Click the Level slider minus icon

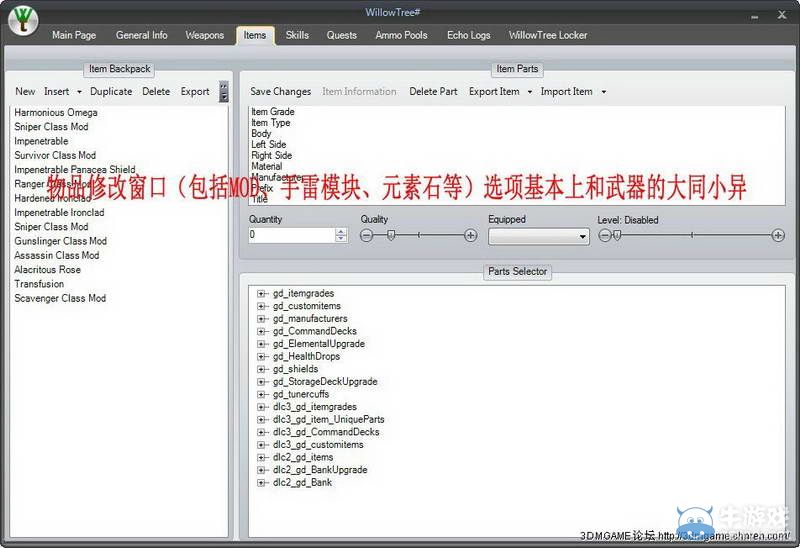pyautogui.click(x=604, y=235)
